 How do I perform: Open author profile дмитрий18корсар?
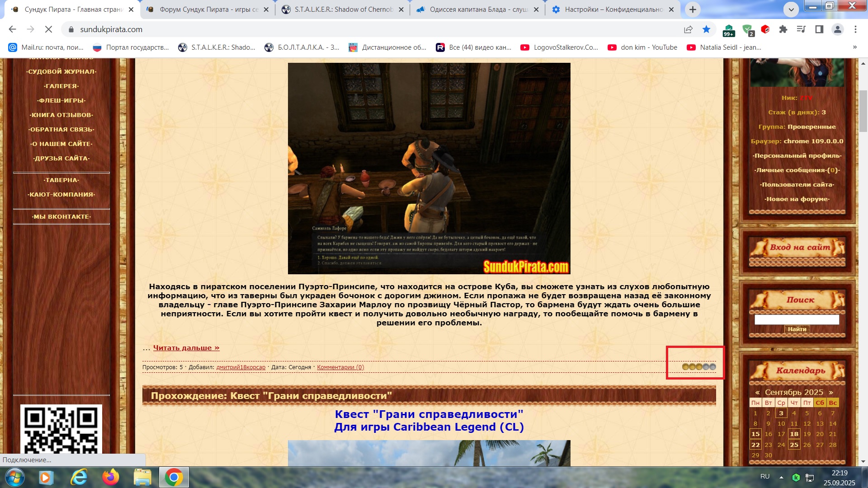(x=241, y=367)
